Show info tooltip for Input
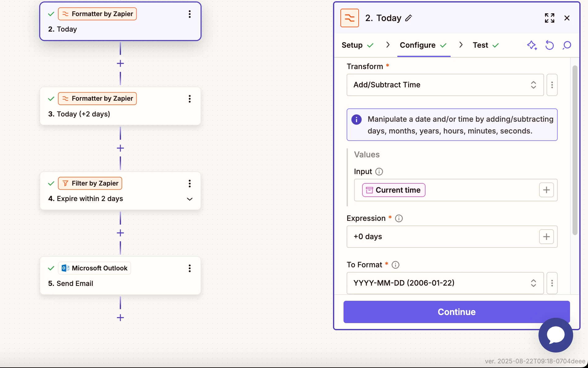The height and width of the screenshot is (368, 588). point(379,172)
